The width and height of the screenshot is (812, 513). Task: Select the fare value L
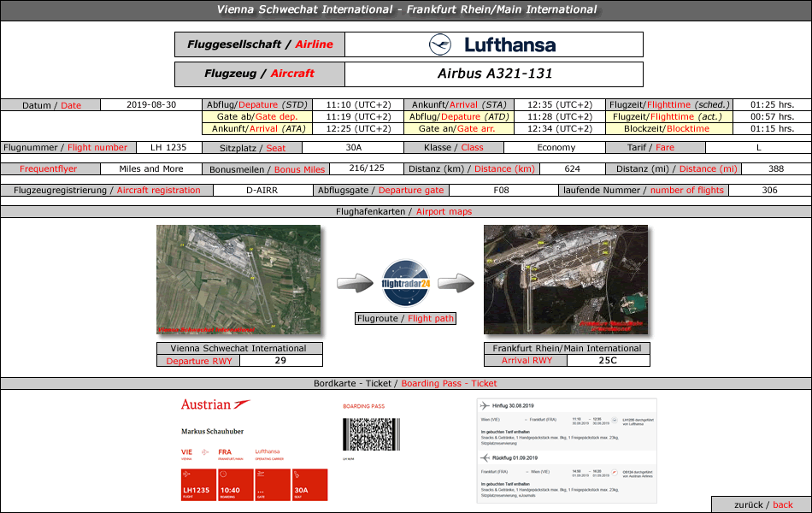tap(759, 148)
